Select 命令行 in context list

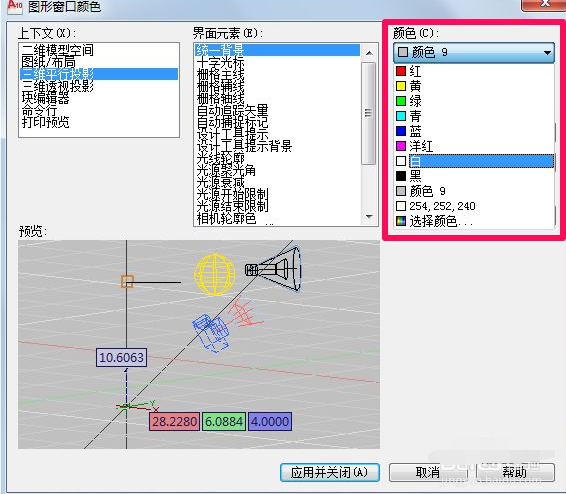click(x=39, y=110)
